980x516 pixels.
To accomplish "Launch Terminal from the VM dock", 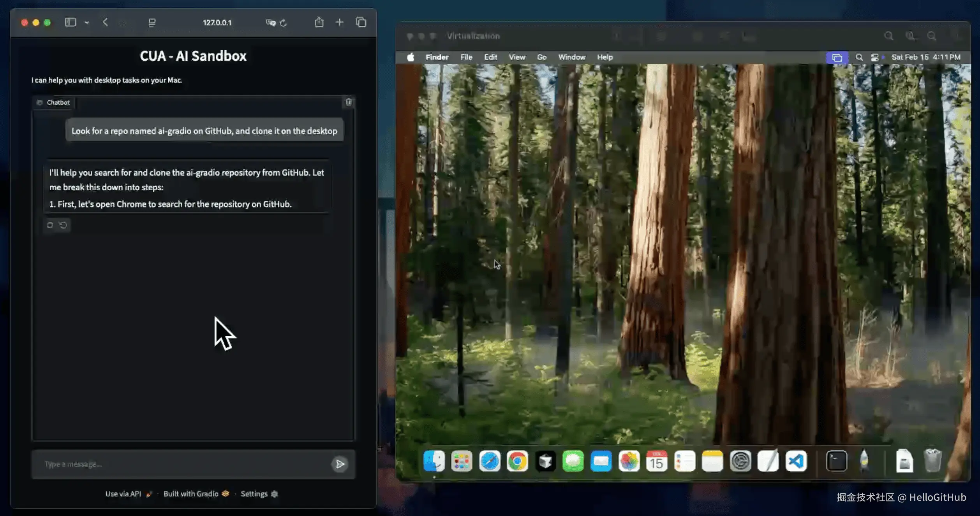I will [x=836, y=462].
